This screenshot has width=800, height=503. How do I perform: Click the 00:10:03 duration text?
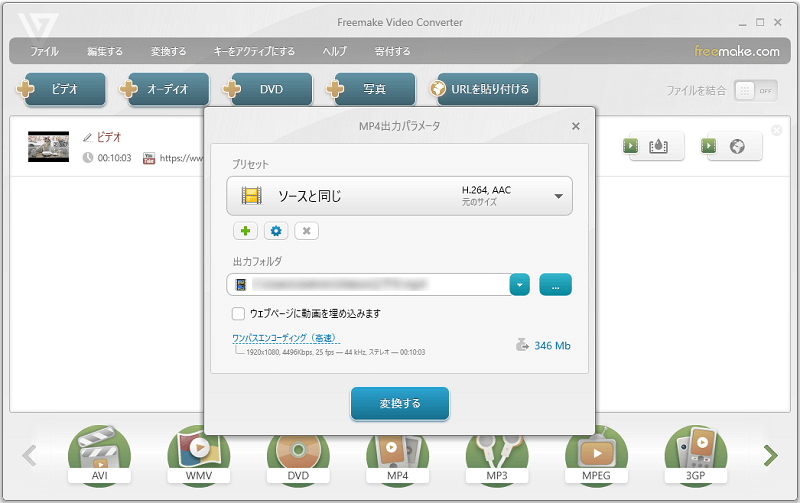click(114, 158)
